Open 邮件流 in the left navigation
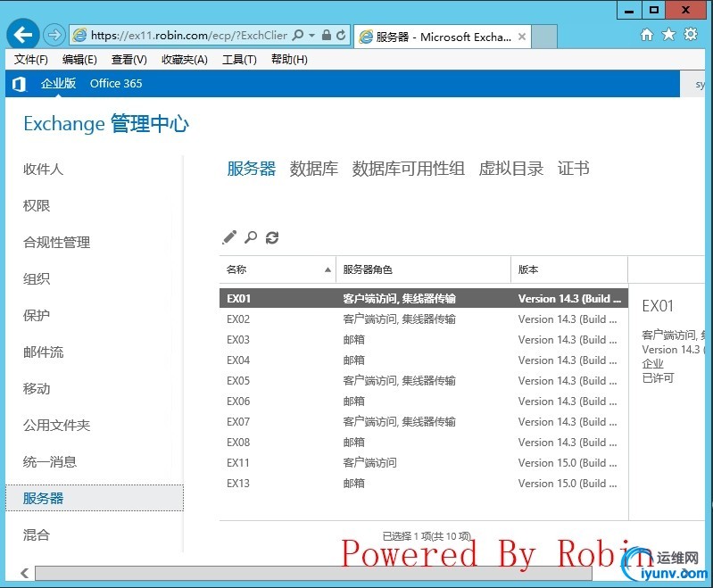The height and width of the screenshot is (588, 713). (43, 352)
